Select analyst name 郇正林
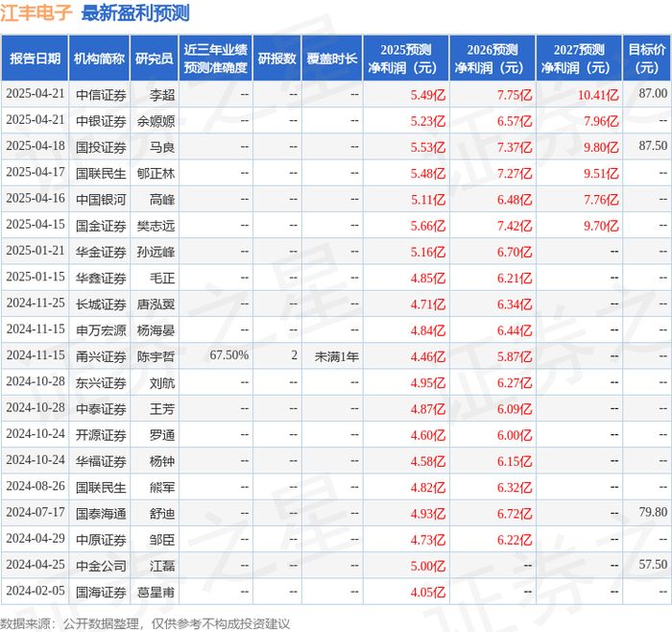Screen dimensions: 672x632 (156, 173)
